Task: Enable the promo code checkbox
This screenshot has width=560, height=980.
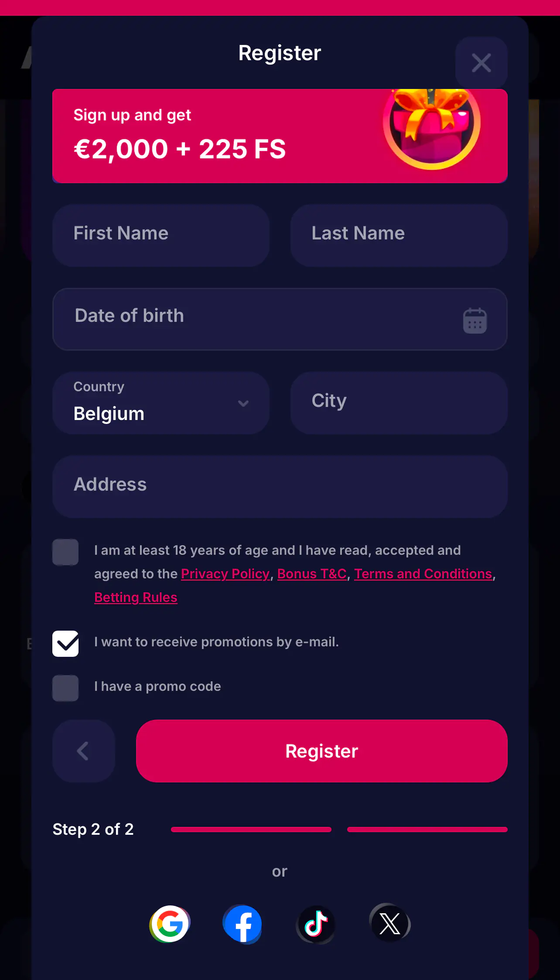Action: point(65,688)
